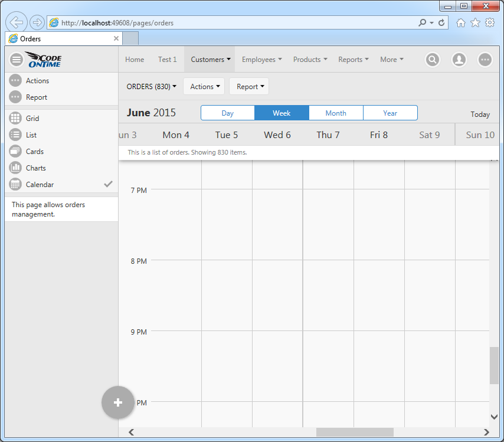The width and height of the screenshot is (504, 442).
Task: Click the Tue 5 day header
Action: [227, 135]
